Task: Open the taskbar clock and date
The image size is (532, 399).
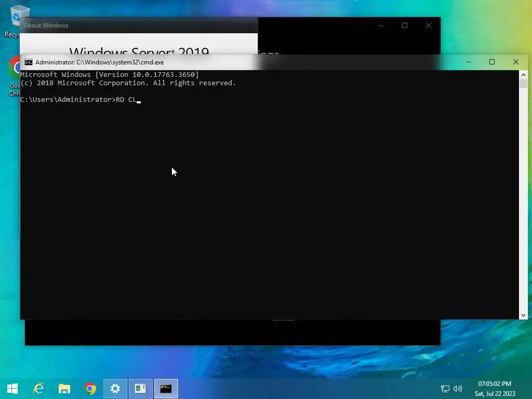Action: (495, 389)
